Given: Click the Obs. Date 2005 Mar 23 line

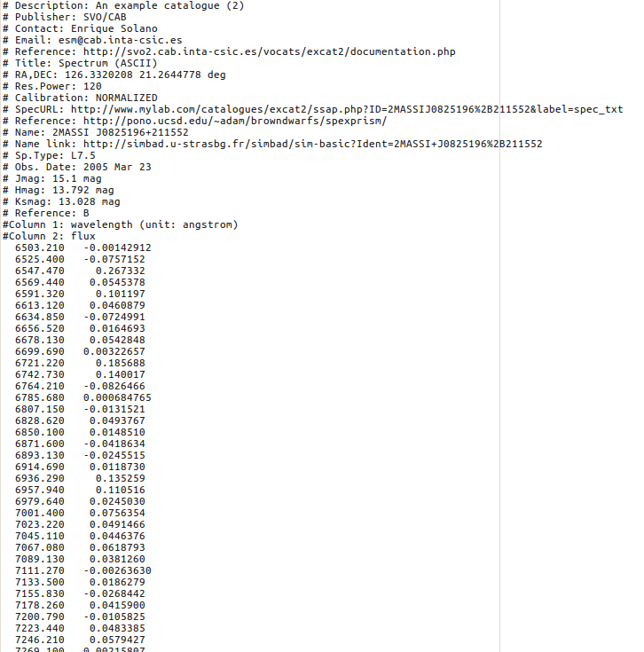Looking at the screenshot, I should click(x=77, y=167).
